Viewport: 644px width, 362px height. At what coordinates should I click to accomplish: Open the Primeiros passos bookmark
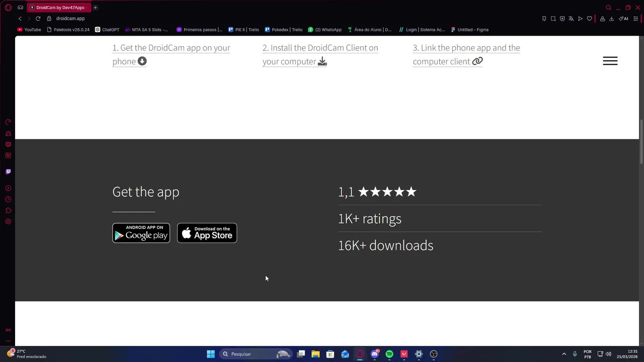[199, 30]
